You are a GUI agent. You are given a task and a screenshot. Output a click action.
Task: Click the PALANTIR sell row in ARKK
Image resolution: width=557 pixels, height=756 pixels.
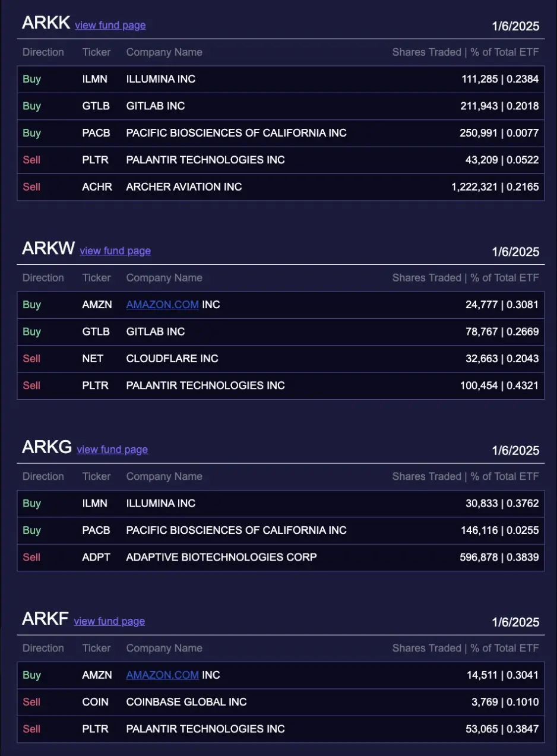(279, 160)
